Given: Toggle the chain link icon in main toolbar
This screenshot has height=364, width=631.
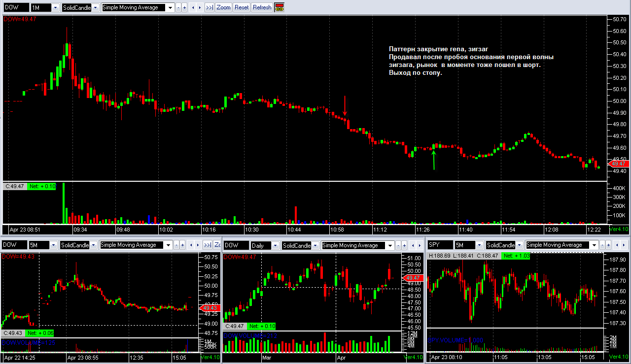Looking at the screenshot, I should 280,7.
